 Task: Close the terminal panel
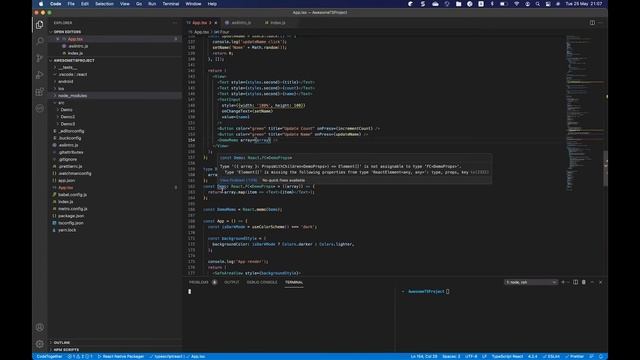(600, 282)
